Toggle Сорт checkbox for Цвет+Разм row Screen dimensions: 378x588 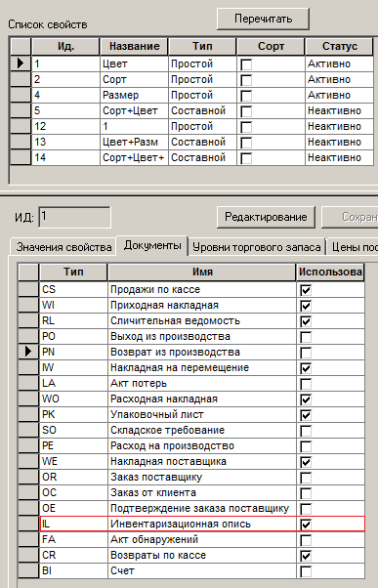coord(246,143)
